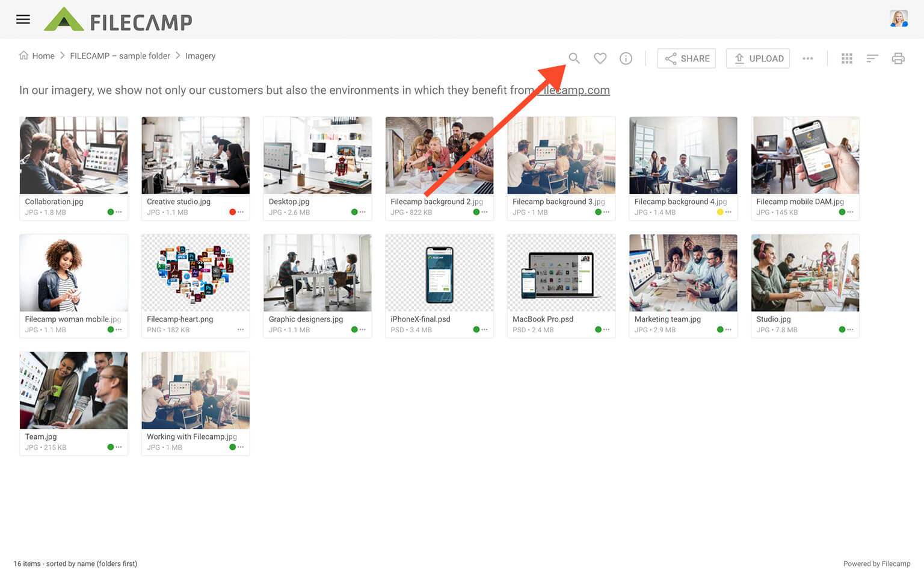Open MacBook Pro.psd options dots
This screenshot has height=578, width=924.
click(606, 329)
